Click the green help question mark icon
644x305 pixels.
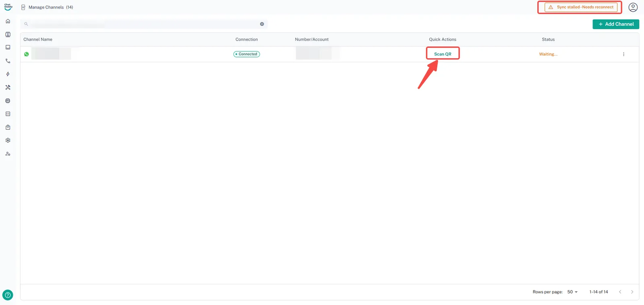pos(8,295)
